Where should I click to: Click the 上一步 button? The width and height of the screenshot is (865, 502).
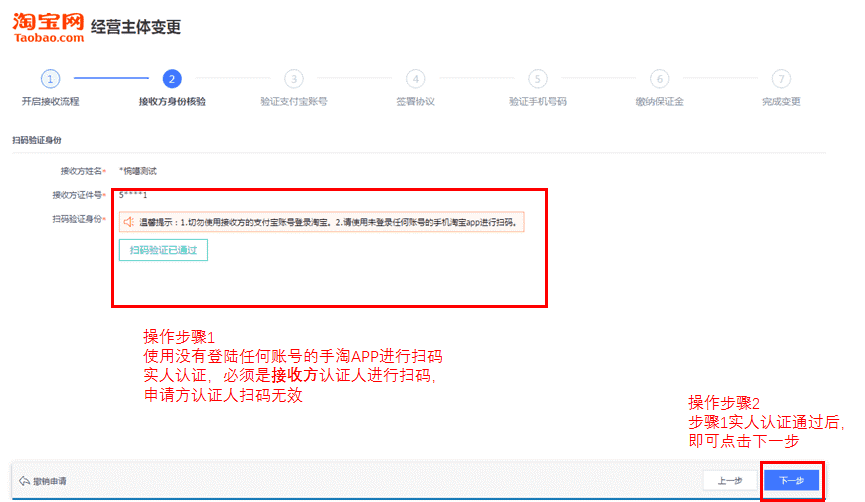(x=729, y=480)
